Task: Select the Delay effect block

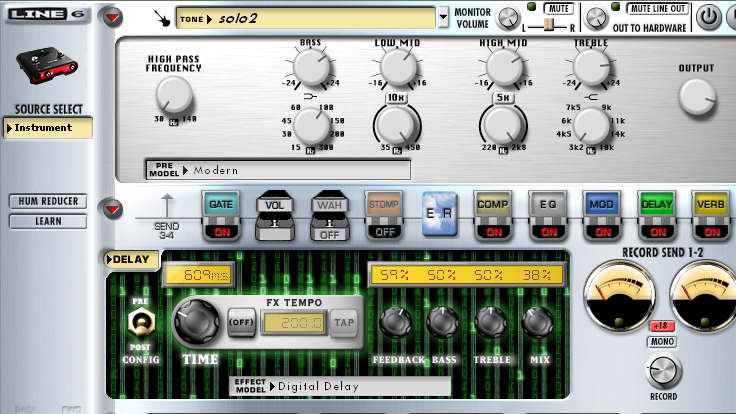Action: (x=657, y=204)
